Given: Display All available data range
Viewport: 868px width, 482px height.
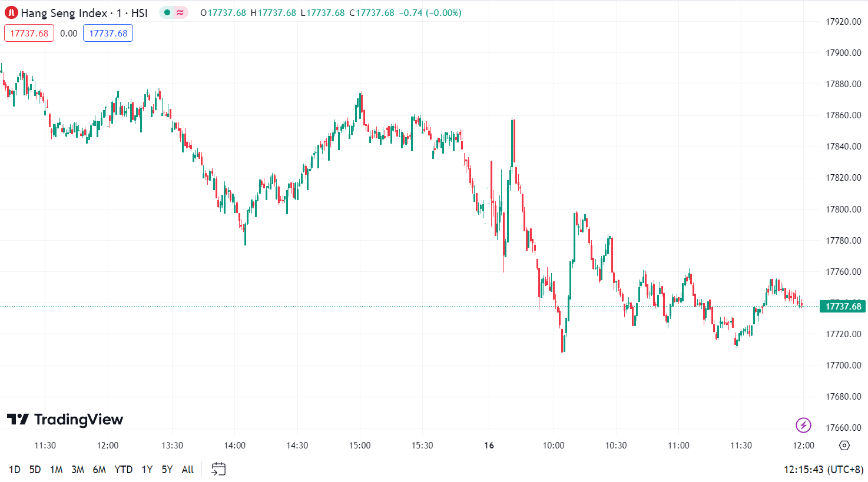Looking at the screenshot, I should pyautogui.click(x=188, y=469).
